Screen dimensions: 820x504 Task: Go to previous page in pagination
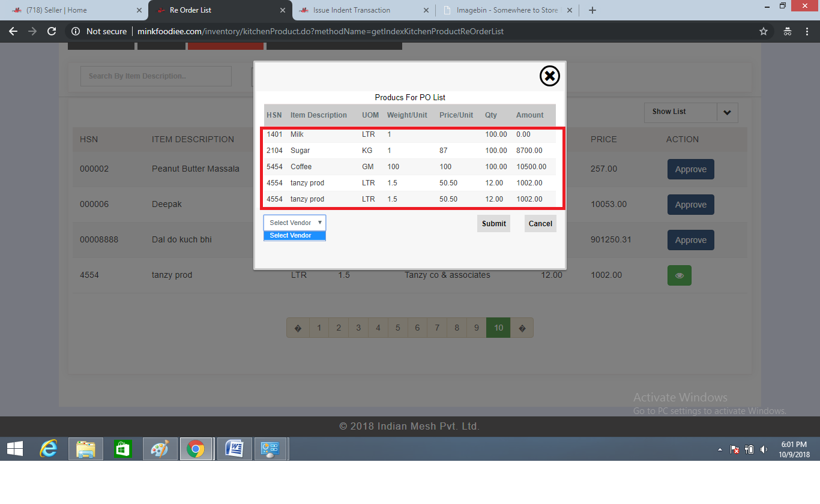(298, 328)
